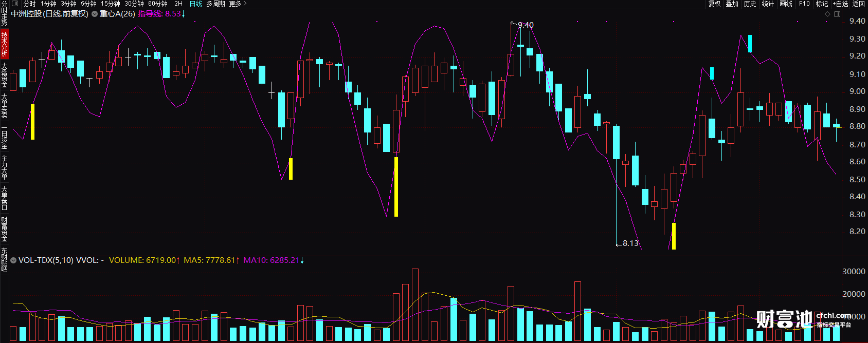868x343 pixels.
Task: Click the 叠加 overlay button
Action: point(732,4)
